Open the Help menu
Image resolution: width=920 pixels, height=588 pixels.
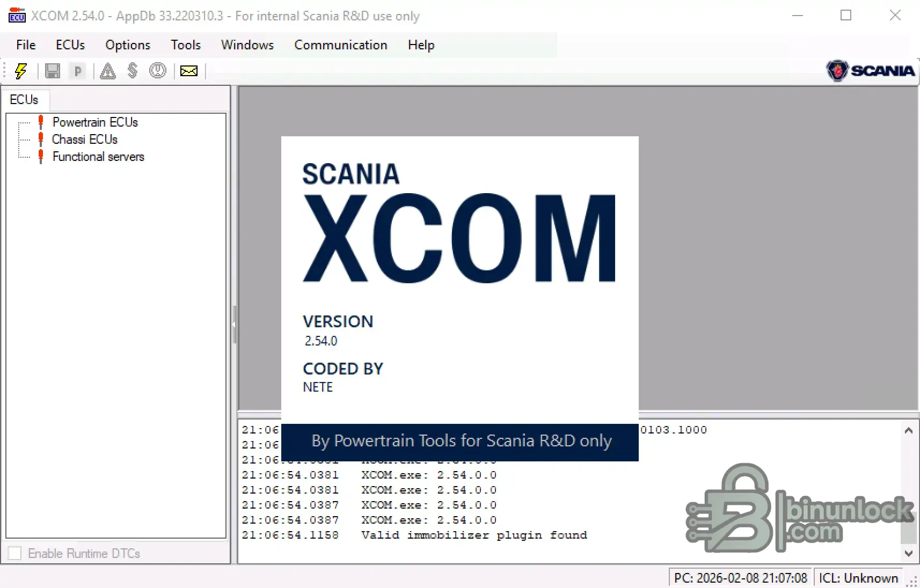point(421,45)
